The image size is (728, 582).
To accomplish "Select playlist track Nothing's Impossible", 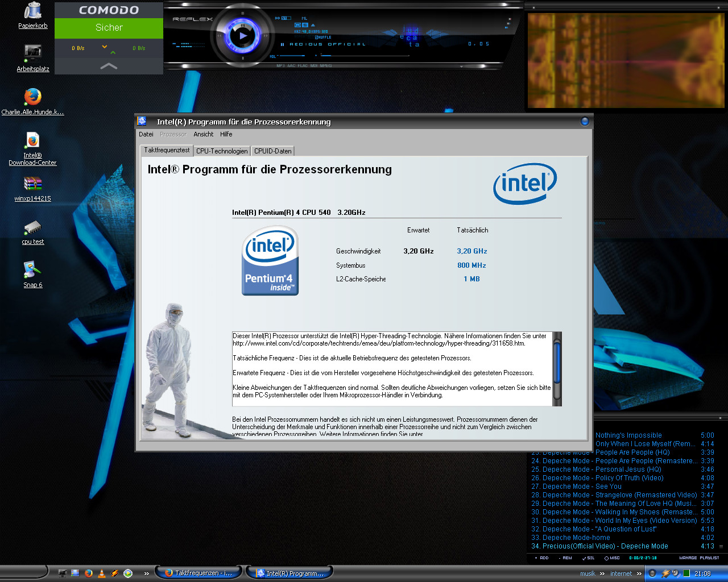I will (654, 435).
